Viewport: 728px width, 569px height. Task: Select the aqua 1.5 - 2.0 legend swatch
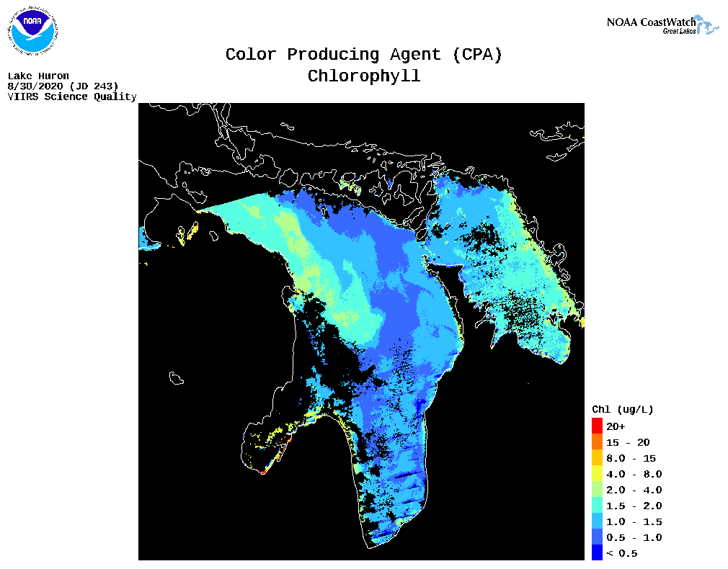(597, 505)
